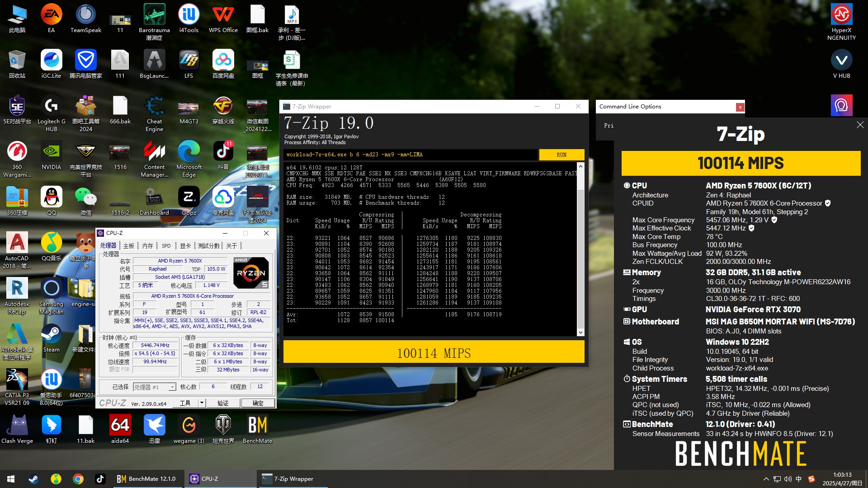
Task: Open the 处理器 #1 selection dropdown
Action: tap(154, 387)
